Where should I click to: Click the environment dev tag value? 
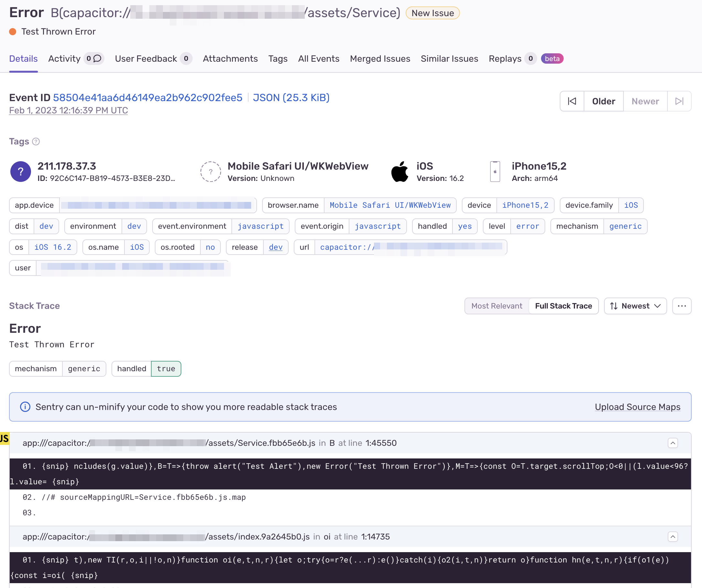134,226
